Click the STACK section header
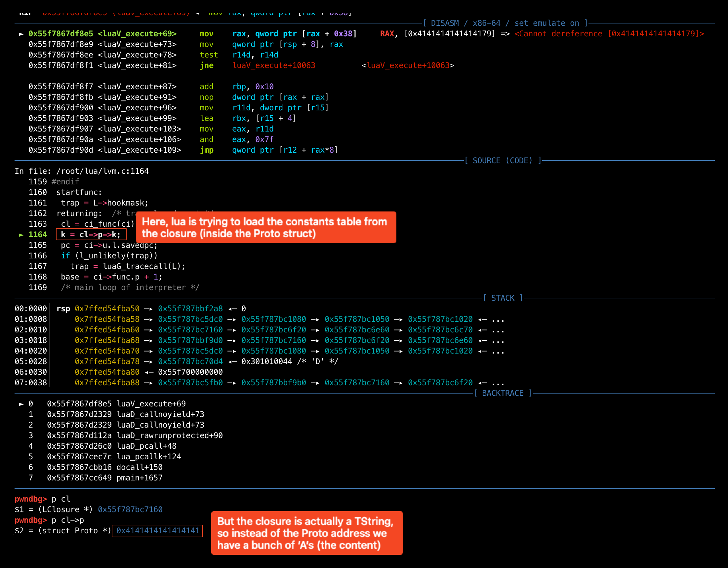This screenshot has height=568, width=728. [503, 298]
